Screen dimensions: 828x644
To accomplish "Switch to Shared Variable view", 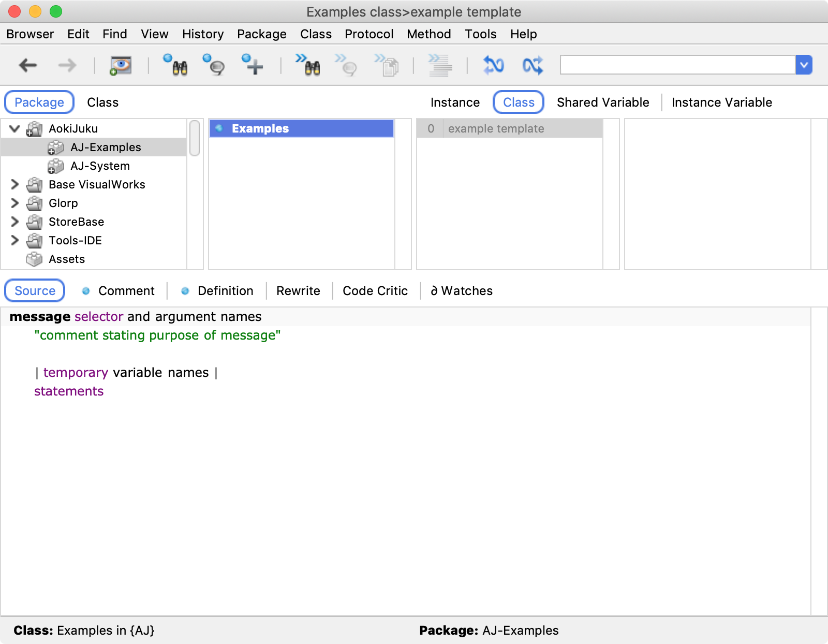I will [x=603, y=103].
